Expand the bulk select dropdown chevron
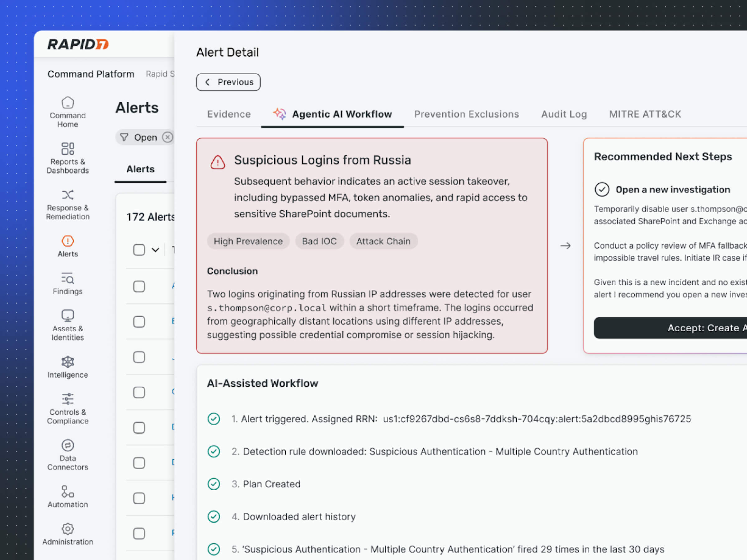 pyautogui.click(x=155, y=250)
